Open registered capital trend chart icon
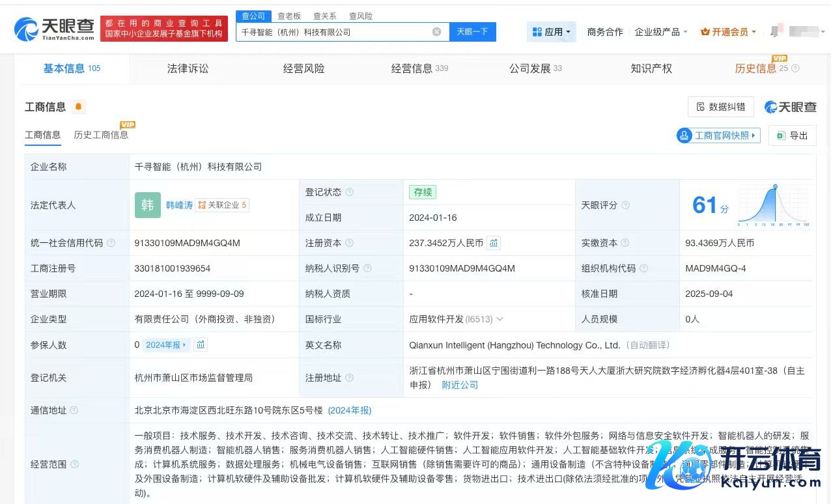The image size is (831, 504). click(x=494, y=243)
